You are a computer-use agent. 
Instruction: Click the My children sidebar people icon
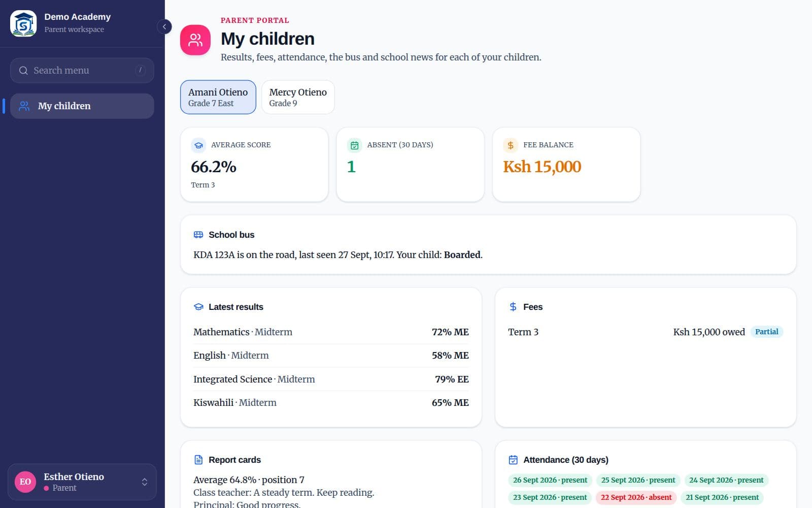pyautogui.click(x=24, y=106)
